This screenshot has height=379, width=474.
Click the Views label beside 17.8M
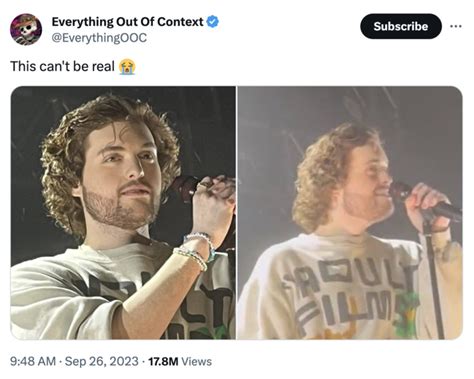click(197, 361)
